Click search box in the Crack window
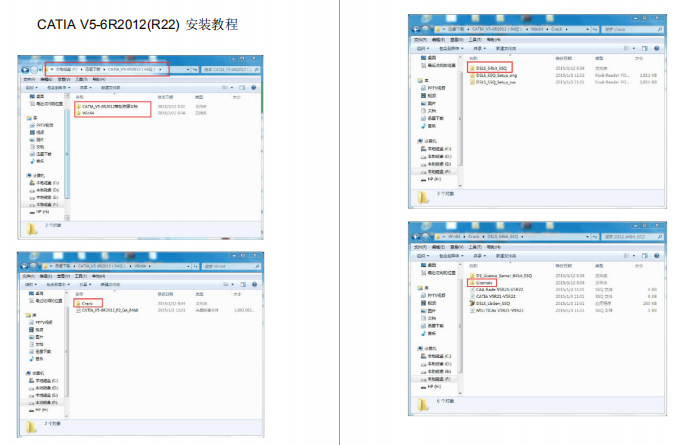 [x=633, y=30]
